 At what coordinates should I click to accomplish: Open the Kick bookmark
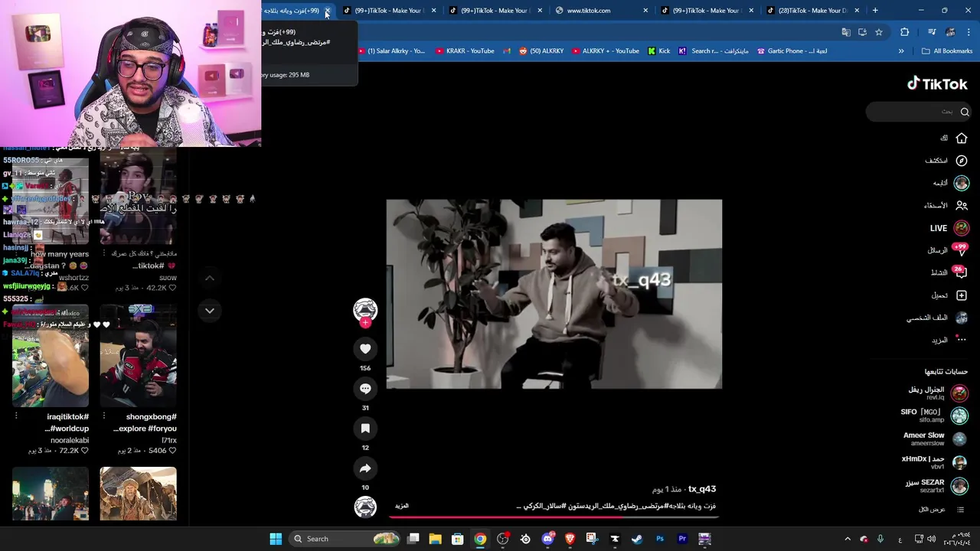[x=658, y=51]
